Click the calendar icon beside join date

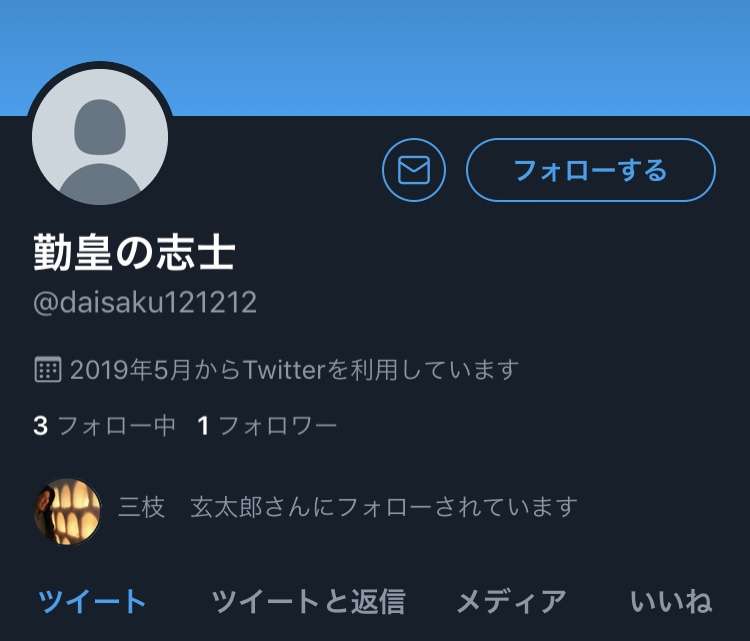pyautogui.click(x=48, y=369)
